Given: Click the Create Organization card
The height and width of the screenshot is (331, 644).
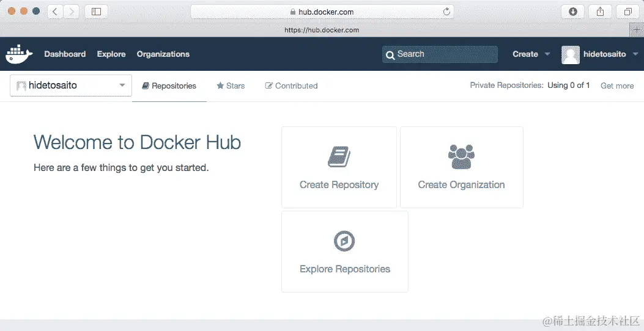Looking at the screenshot, I should click(462, 167).
